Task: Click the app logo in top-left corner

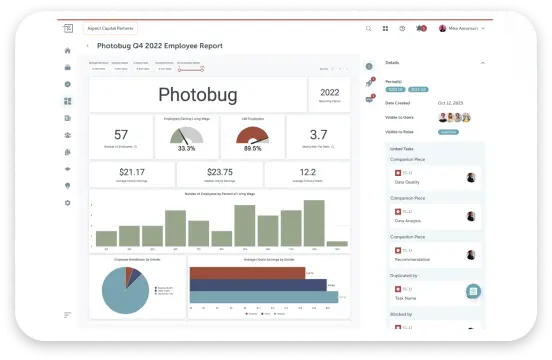Action: pyautogui.click(x=68, y=28)
